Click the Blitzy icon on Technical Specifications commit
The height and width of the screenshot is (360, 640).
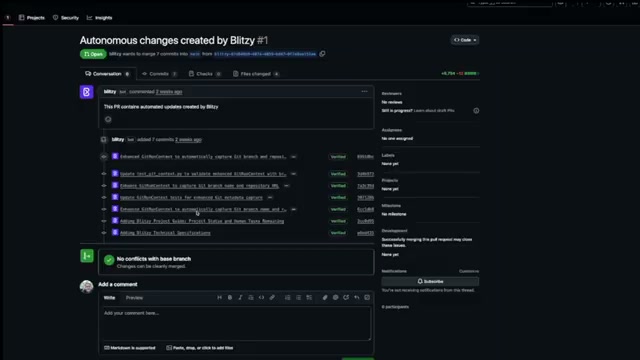pos(115,232)
